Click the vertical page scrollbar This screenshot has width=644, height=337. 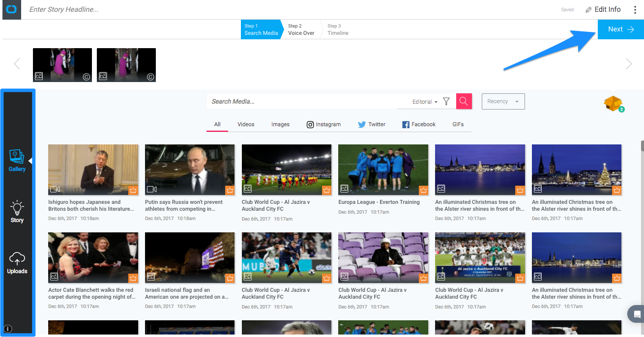click(642, 146)
